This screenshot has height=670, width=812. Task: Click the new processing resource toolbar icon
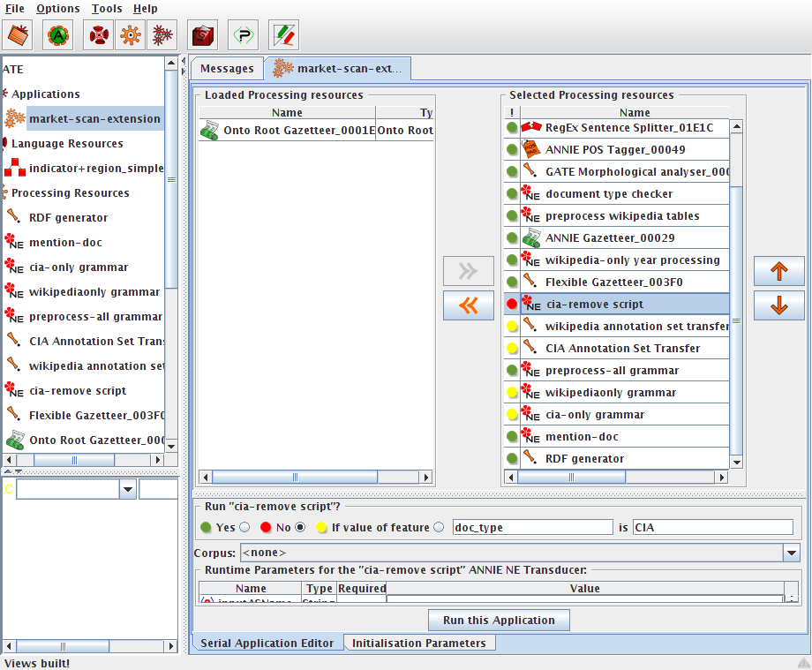pos(130,35)
